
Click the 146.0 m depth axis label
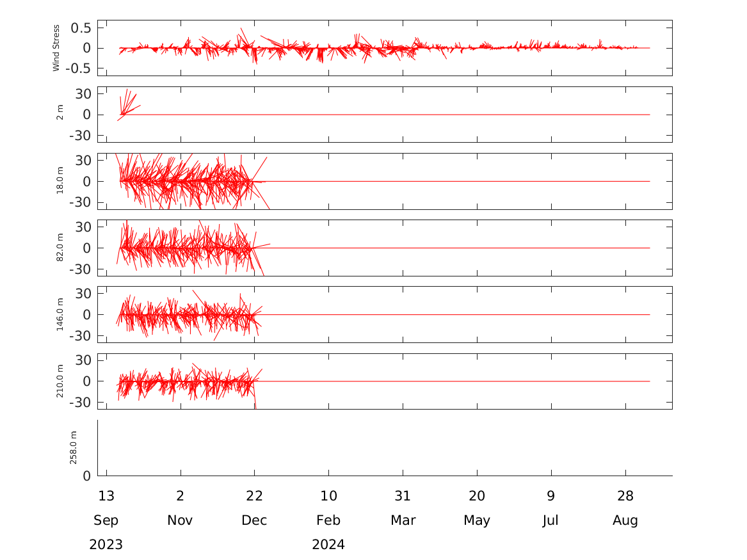[60, 314]
